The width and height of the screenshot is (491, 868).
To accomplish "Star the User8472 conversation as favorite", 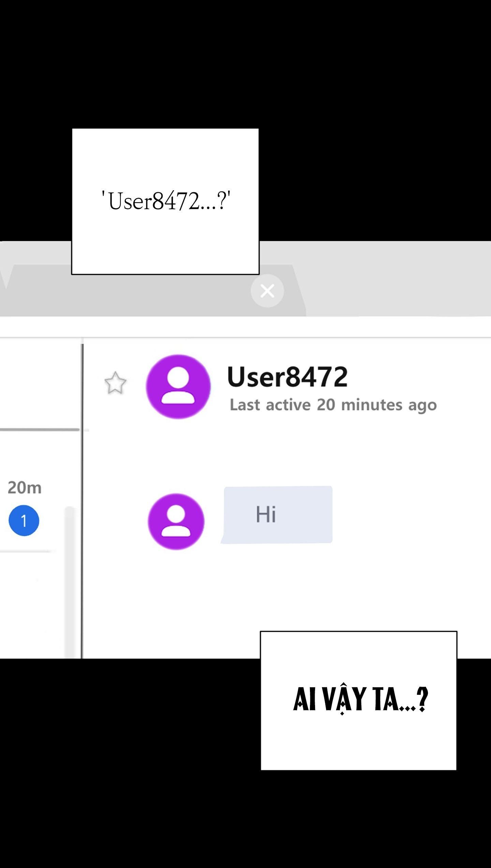I will [115, 383].
